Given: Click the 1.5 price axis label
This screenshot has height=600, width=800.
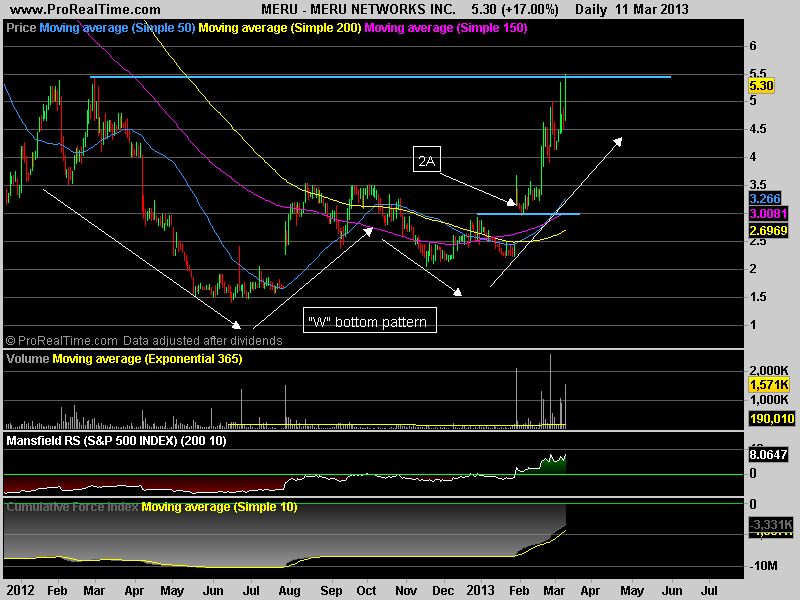Looking at the screenshot, I should tap(758, 296).
